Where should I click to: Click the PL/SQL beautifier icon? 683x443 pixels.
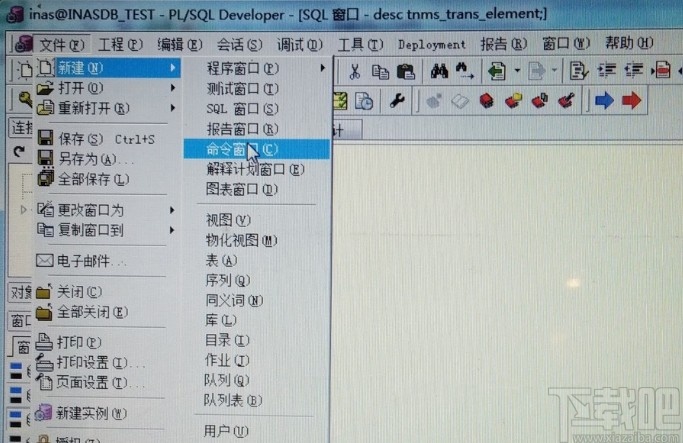pyautogui.click(x=578, y=71)
